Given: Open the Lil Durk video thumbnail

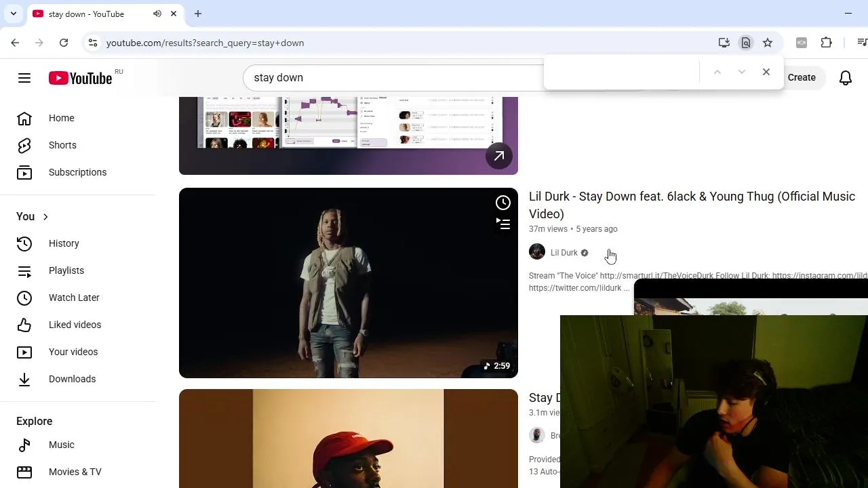Looking at the screenshot, I should click(x=349, y=283).
